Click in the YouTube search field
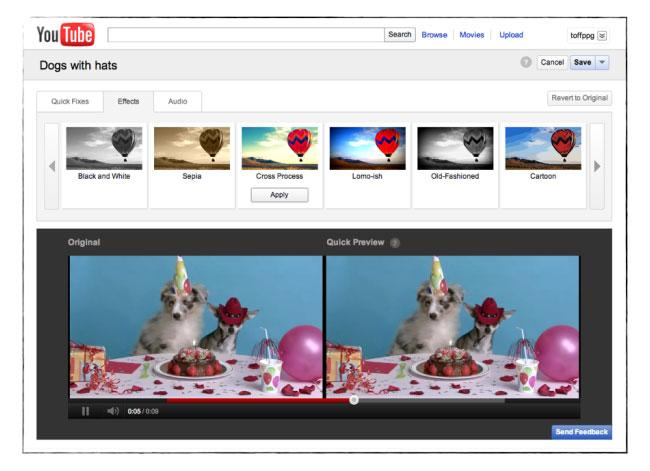 [x=246, y=35]
